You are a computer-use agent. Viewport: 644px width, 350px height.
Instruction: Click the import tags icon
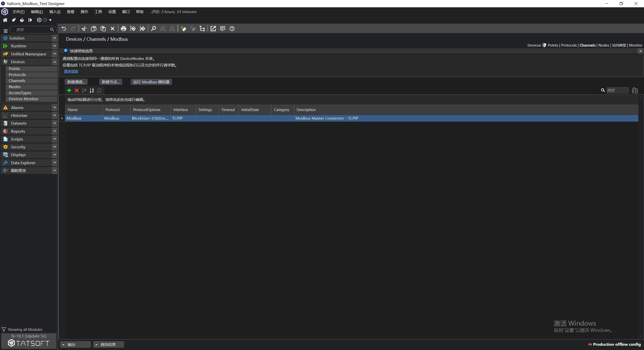pos(133,29)
